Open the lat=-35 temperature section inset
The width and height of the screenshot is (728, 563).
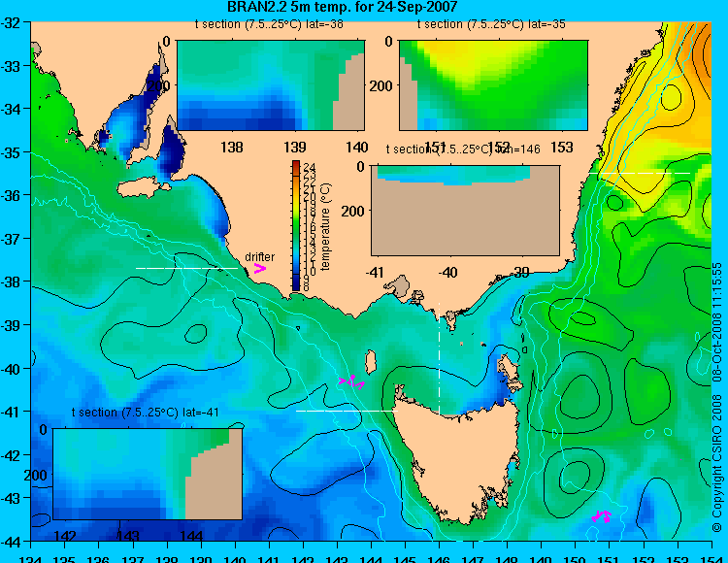(493, 85)
